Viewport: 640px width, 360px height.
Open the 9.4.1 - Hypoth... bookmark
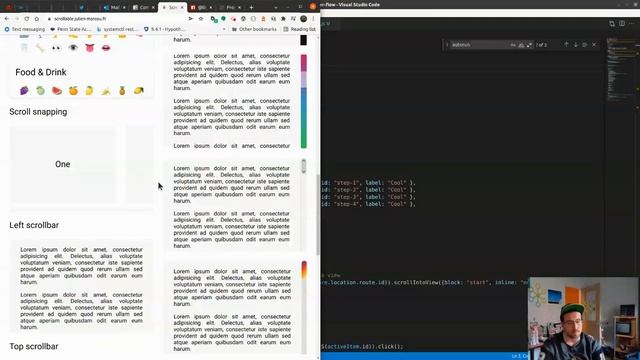pyautogui.click(x=164, y=29)
